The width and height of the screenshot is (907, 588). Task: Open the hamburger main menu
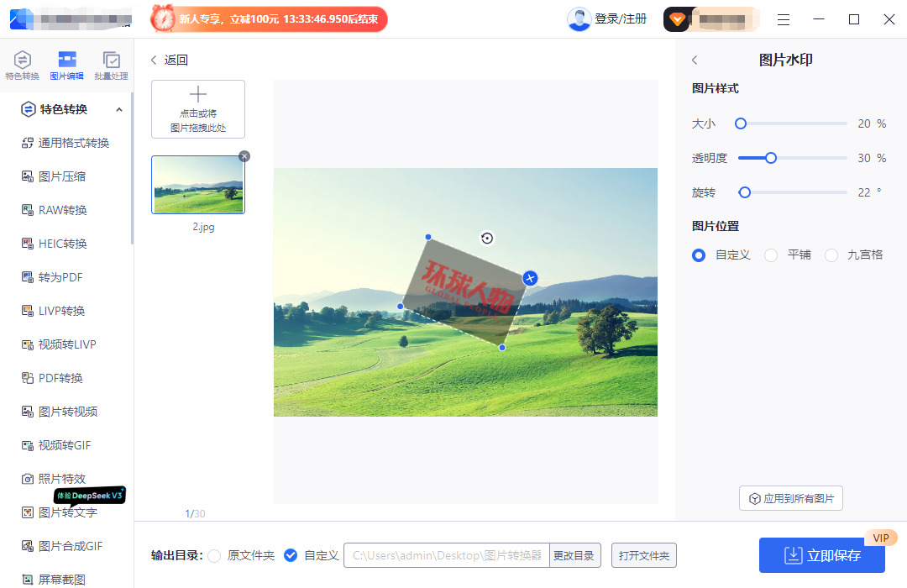[784, 19]
